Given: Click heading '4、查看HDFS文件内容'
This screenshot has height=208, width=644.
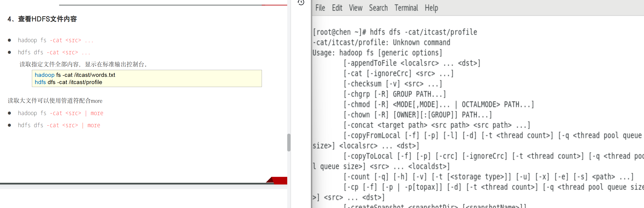Looking at the screenshot, I should coord(42,19).
